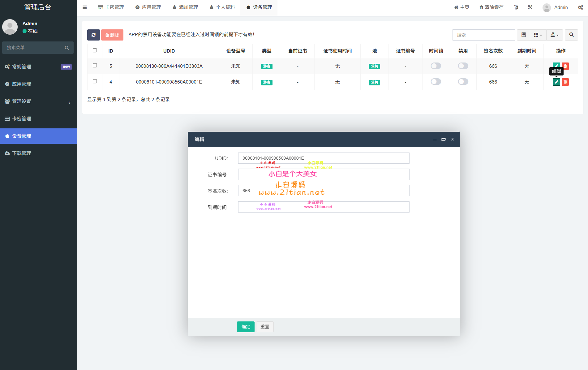Click the refresh icon above the device table
This screenshot has height=370, width=588.
coord(93,35)
